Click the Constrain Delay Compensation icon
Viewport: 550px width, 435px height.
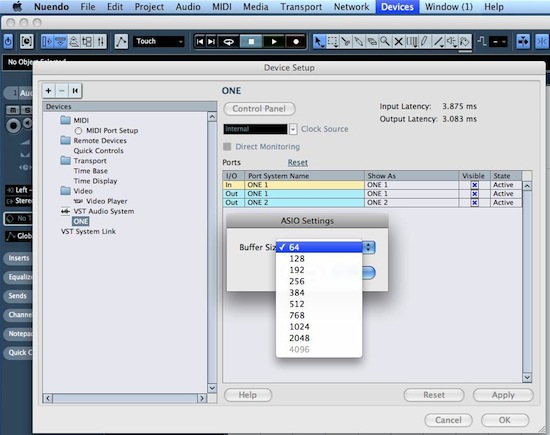27,41
